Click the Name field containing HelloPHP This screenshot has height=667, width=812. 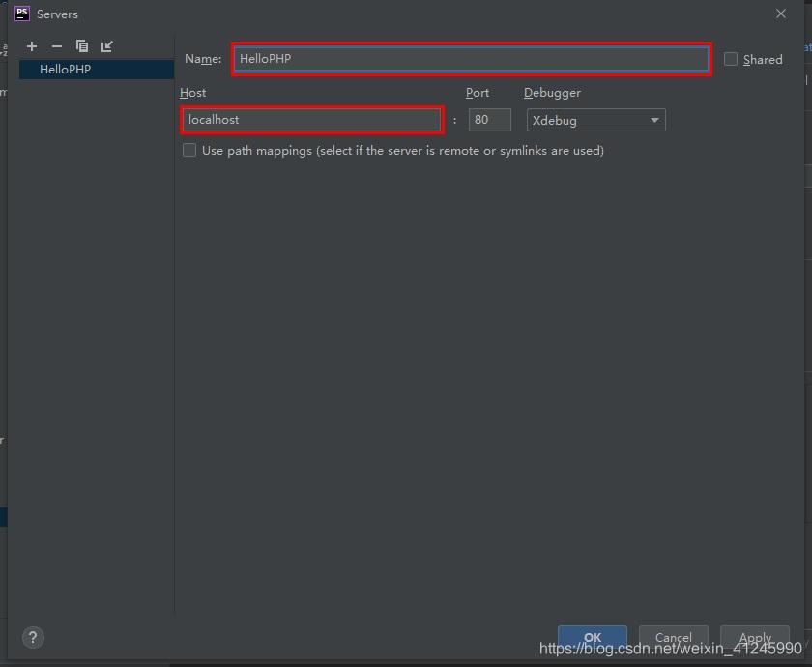[x=471, y=59]
